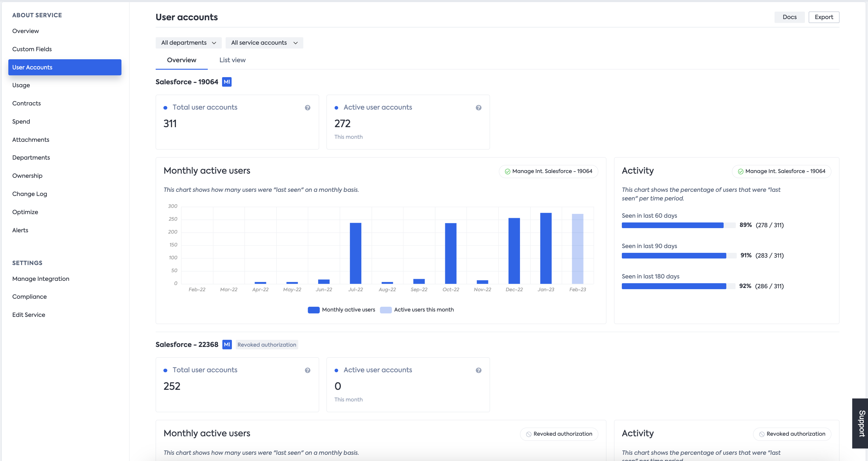Toggle Monthly active users legend item
This screenshot has height=461, width=868.
(341, 310)
